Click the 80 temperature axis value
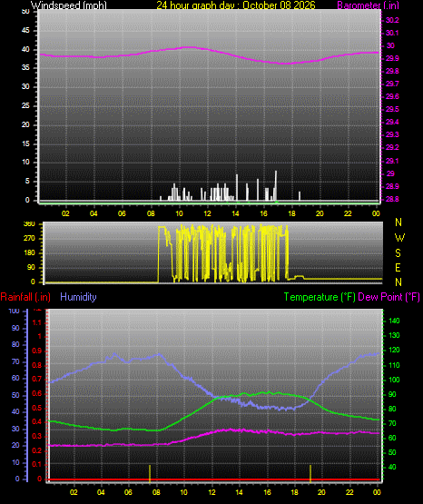The width and height of the screenshot is (423, 504). pos(392,410)
